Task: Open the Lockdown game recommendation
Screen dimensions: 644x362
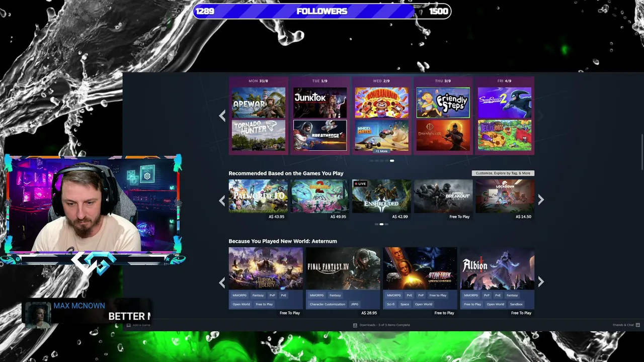Action: click(x=505, y=196)
